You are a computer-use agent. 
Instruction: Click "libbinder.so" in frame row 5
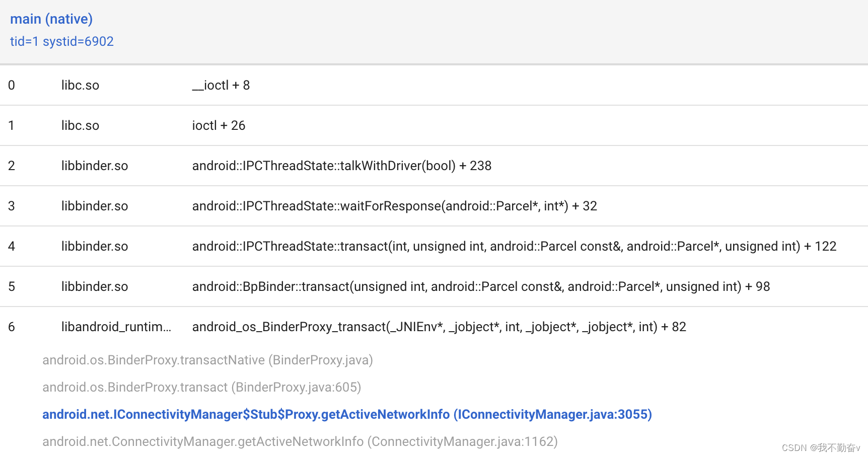click(x=95, y=286)
